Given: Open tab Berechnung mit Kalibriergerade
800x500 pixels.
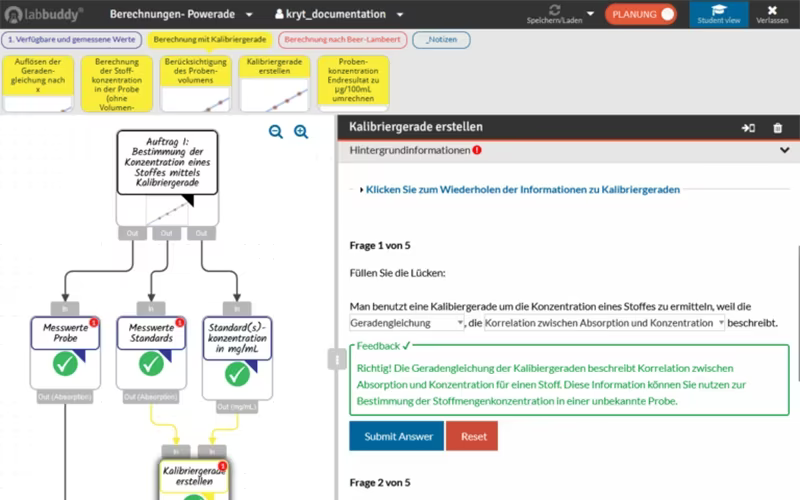Looking at the screenshot, I should pos(210,40).
